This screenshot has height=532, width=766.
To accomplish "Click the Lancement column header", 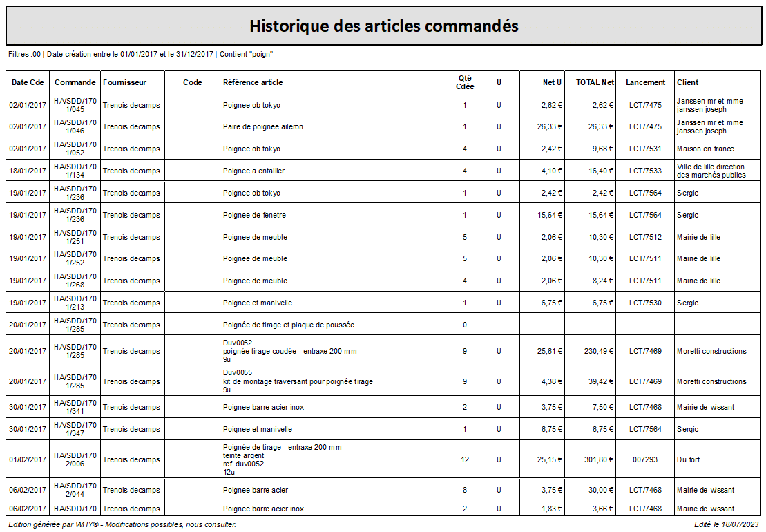I will 645,82.
